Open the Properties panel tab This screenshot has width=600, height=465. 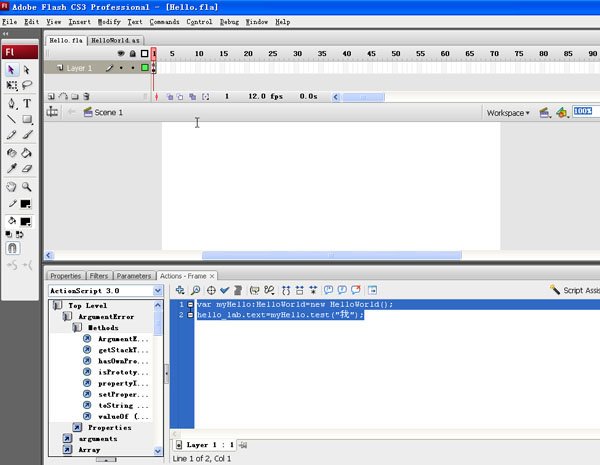(66, 275)
